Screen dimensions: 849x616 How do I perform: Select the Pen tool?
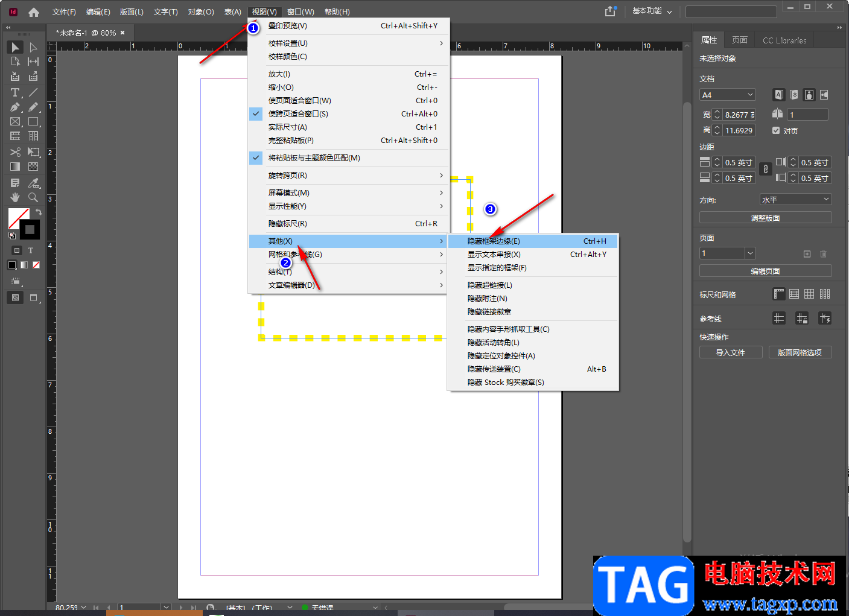[x=15, y=107]
